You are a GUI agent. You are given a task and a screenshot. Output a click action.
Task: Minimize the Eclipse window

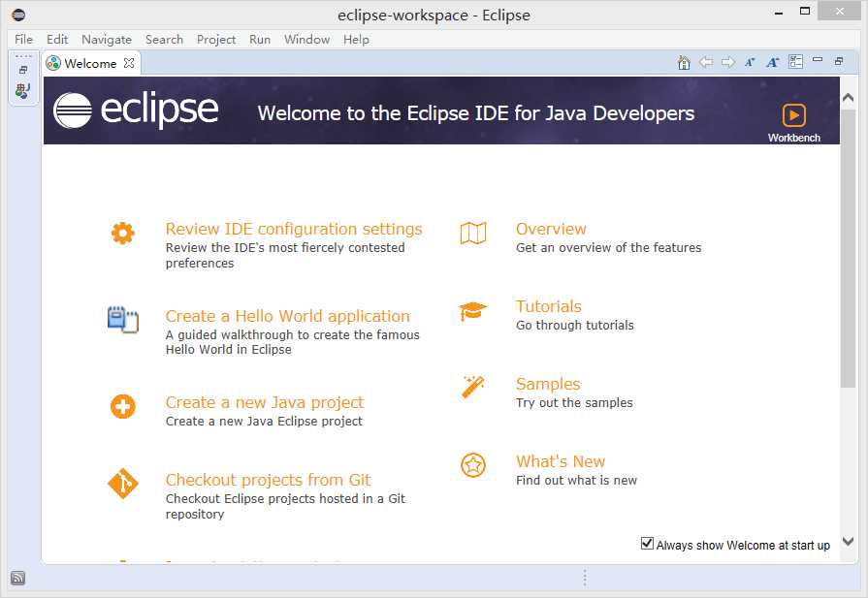[779, 13]
